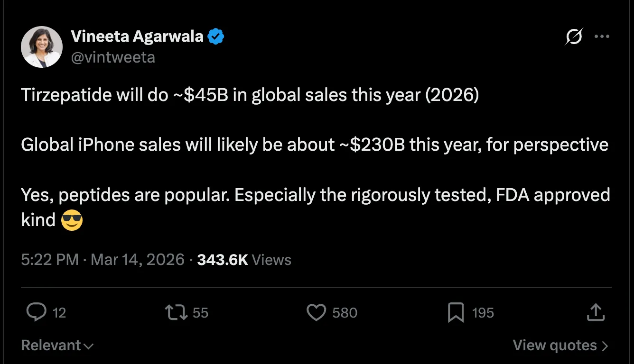The image size is (634, 364).
Task: Open the @vintweeta handle link
Action: pos(113,57)
